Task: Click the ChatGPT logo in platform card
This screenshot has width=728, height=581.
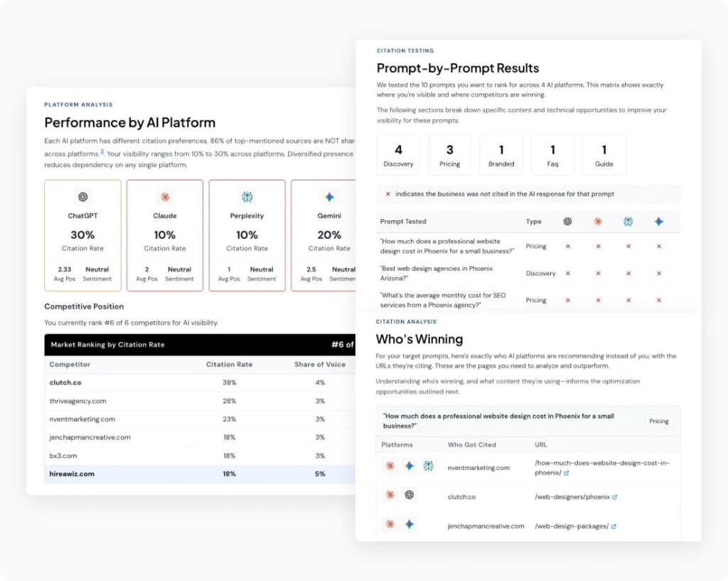Action: click(82, 197)
